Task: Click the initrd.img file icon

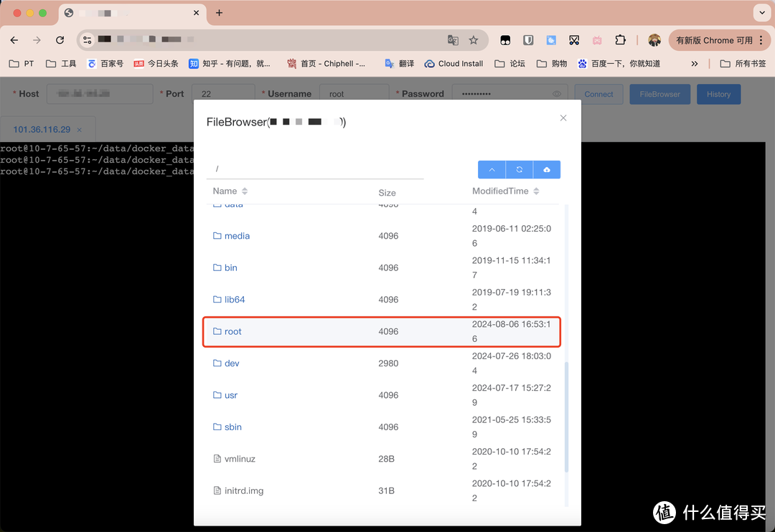Action: (x=217, y=490)
